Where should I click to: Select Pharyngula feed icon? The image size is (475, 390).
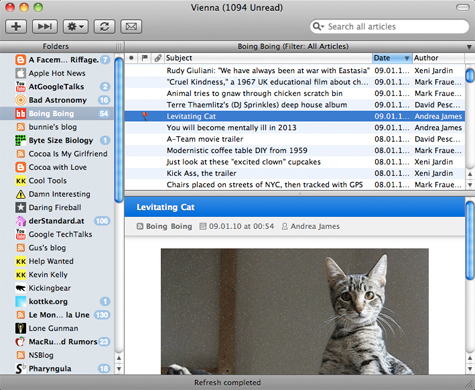(21, 368)
